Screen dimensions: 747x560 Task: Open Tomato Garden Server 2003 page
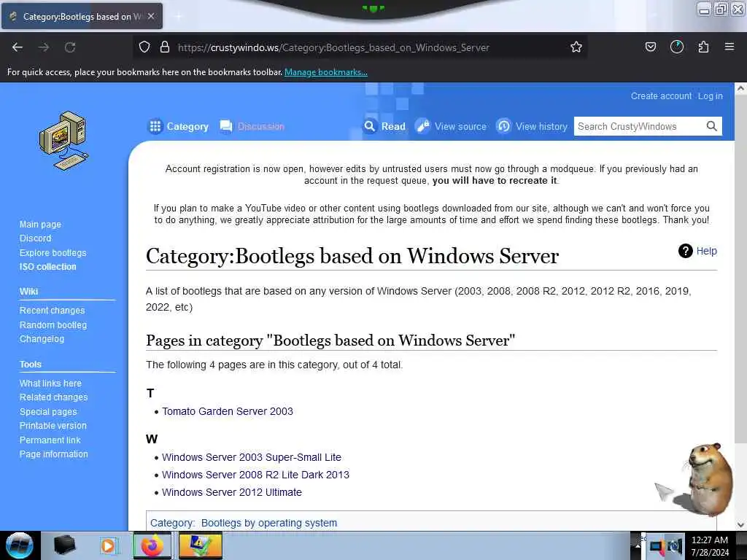coord(228,411)
